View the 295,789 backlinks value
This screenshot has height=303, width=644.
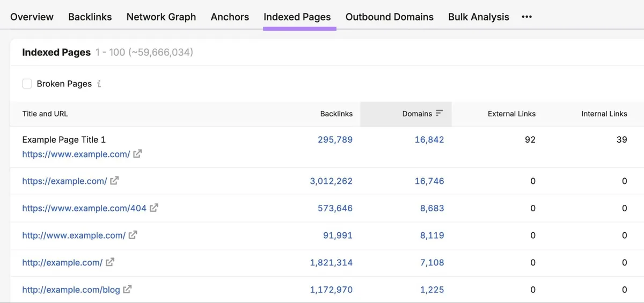pos(335,139)
